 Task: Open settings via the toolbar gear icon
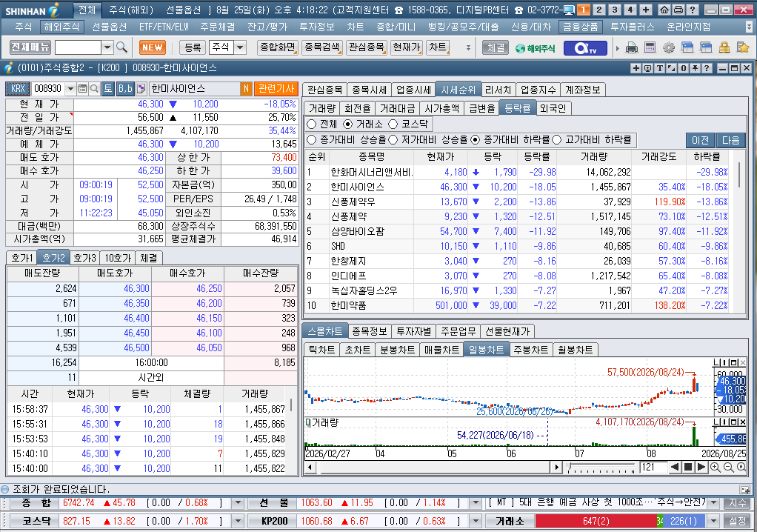pos(669,47)
